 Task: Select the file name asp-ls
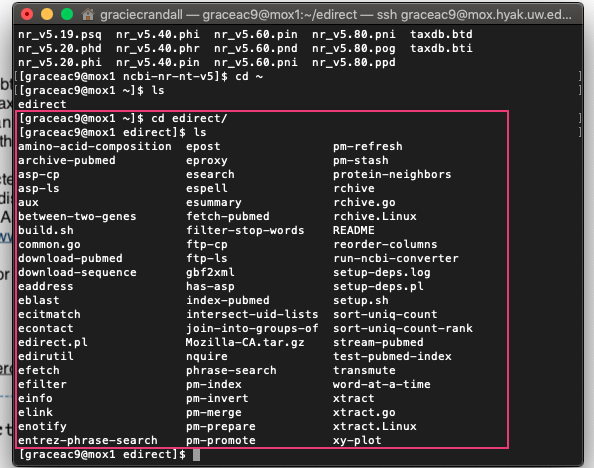tap(39, 188)
